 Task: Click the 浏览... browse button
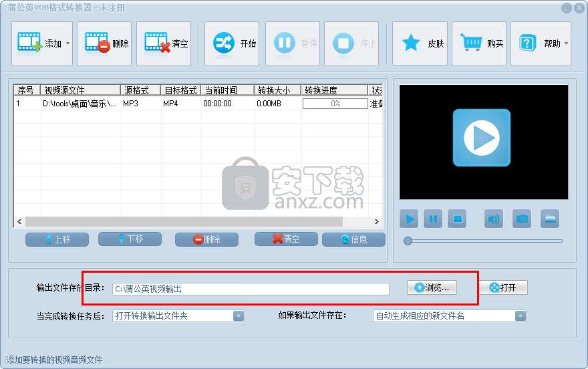point(432,287)
